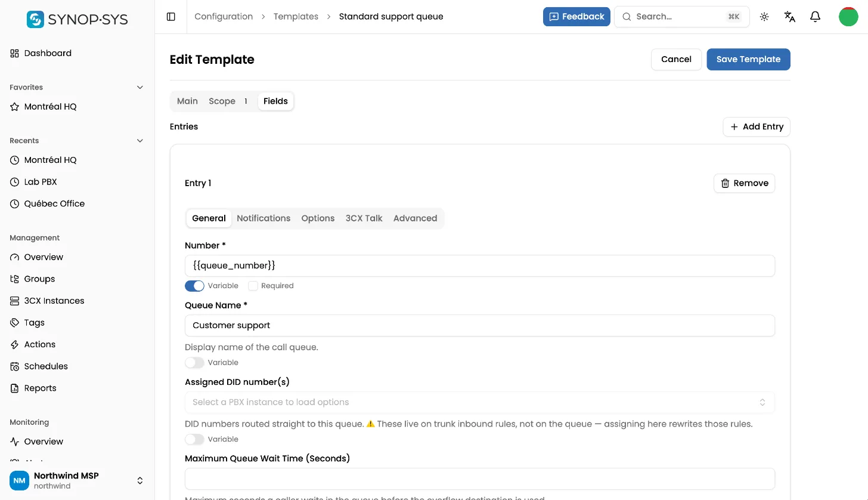Go to Templates breadcrumb
Image resolution: width=868 pixels, height=500 pixels.
(296, 17)
